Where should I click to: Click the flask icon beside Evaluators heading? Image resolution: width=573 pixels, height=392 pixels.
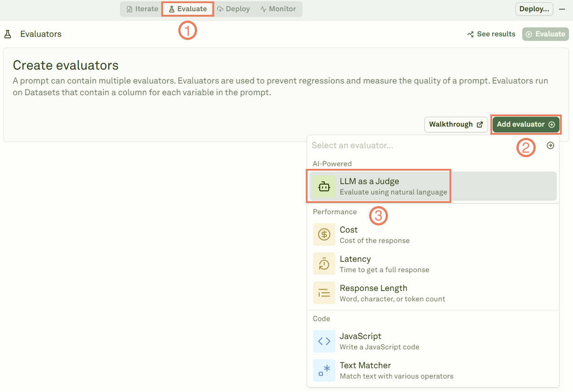pyautogui.click(x=7, y=34)
